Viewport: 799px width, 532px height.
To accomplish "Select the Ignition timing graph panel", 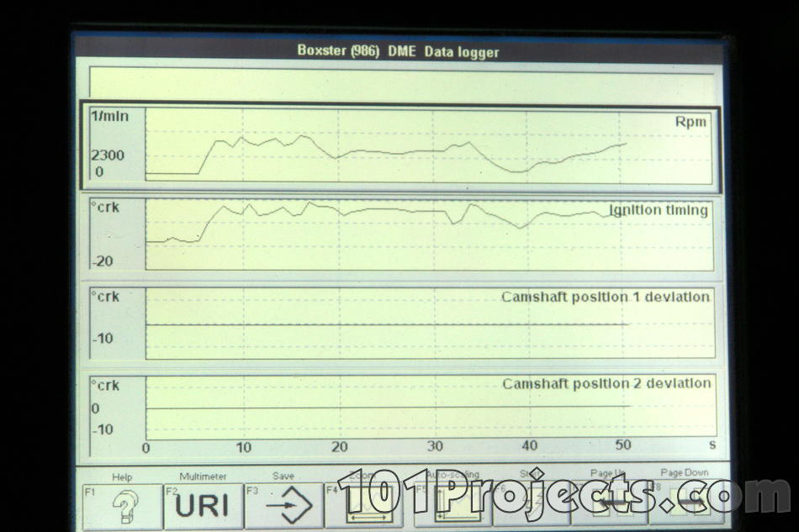I will [401, 234].
